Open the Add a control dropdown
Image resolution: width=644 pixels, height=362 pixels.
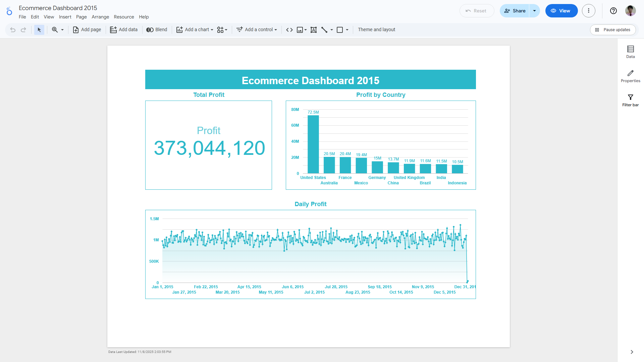click(257, 30)
